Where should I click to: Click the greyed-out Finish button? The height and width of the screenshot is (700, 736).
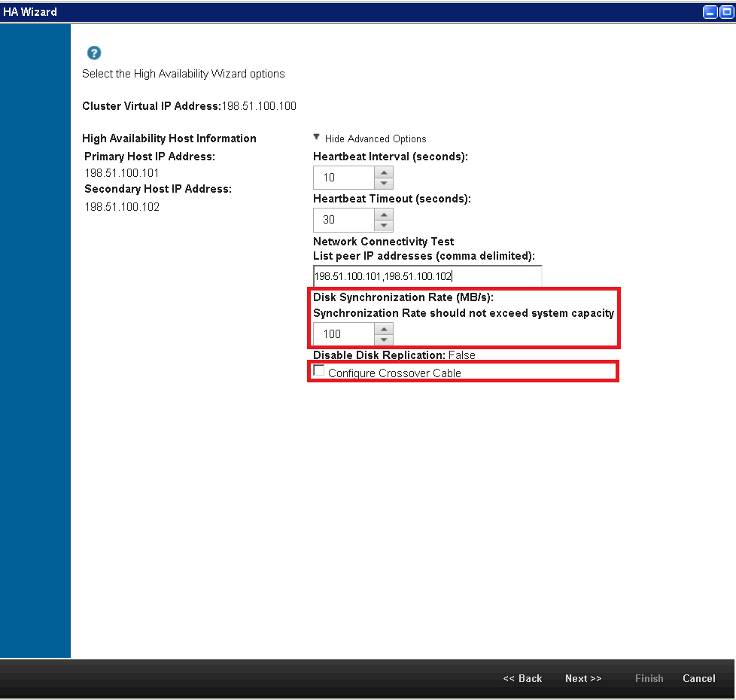click(649, 678)
